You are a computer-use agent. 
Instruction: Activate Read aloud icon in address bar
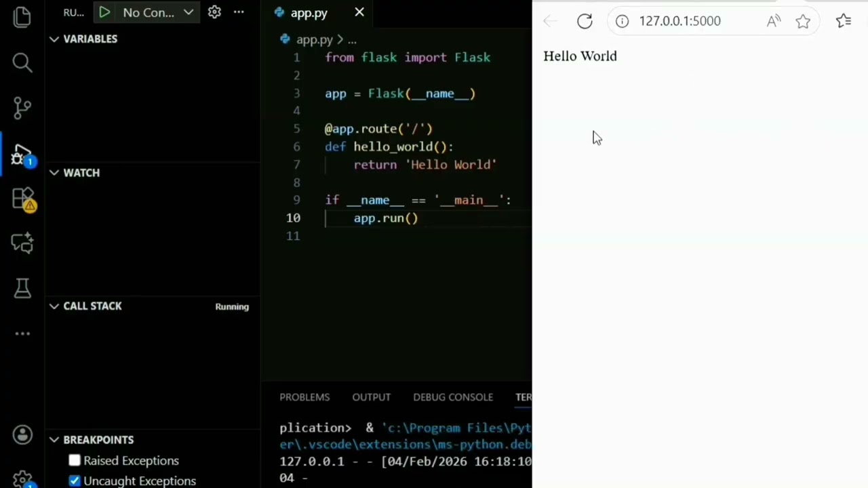774,21
